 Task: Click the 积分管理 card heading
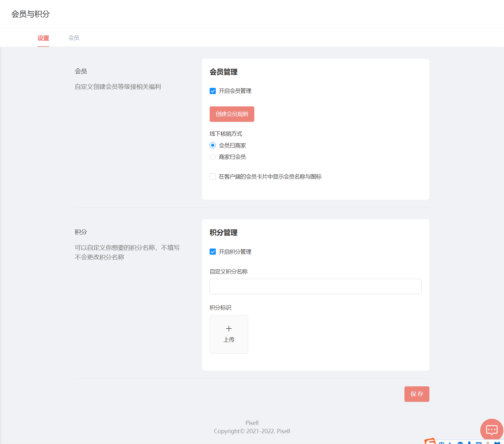pyautogui.click(x=223, y=233)
